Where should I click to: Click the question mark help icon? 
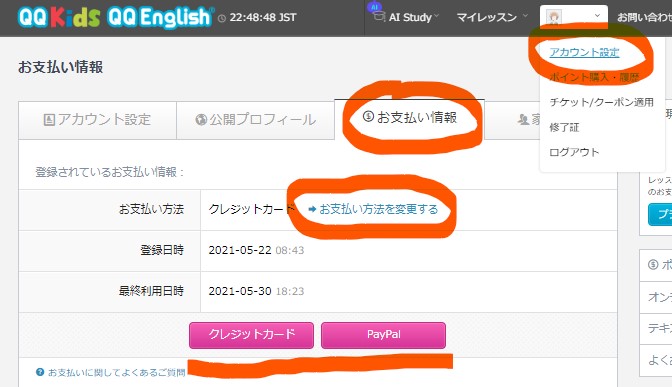tap(40, 372)
